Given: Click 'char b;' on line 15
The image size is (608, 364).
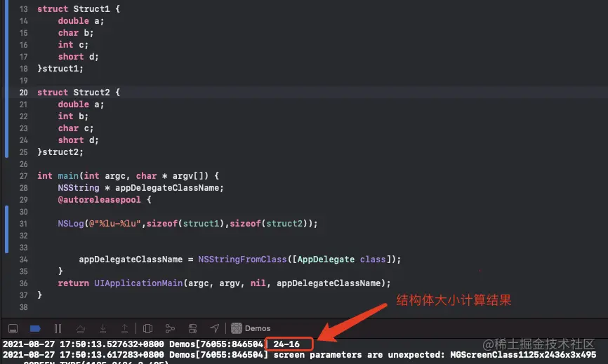Looking at the screenshot, I should pyautogui.click(x=76, y=33).
